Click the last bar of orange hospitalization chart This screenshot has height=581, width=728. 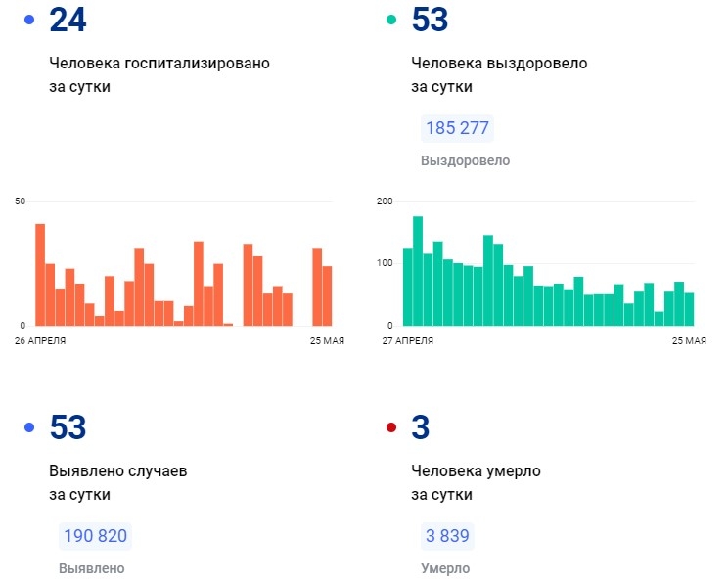[x=327, y=295]
